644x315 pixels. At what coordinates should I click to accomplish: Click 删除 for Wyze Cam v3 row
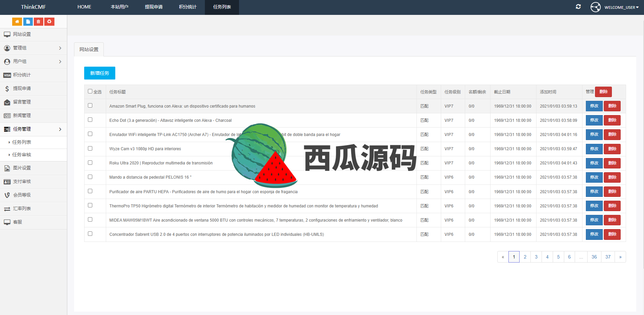tap(612, 149)
